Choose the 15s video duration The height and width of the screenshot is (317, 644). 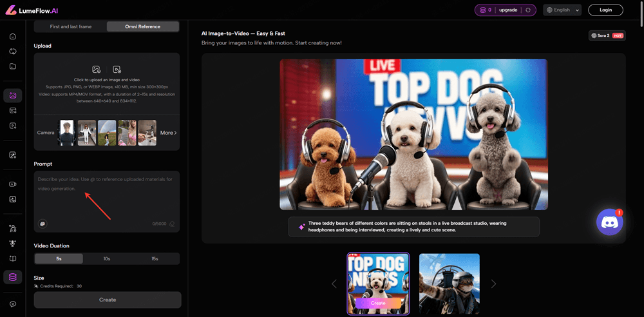point(155,258)
